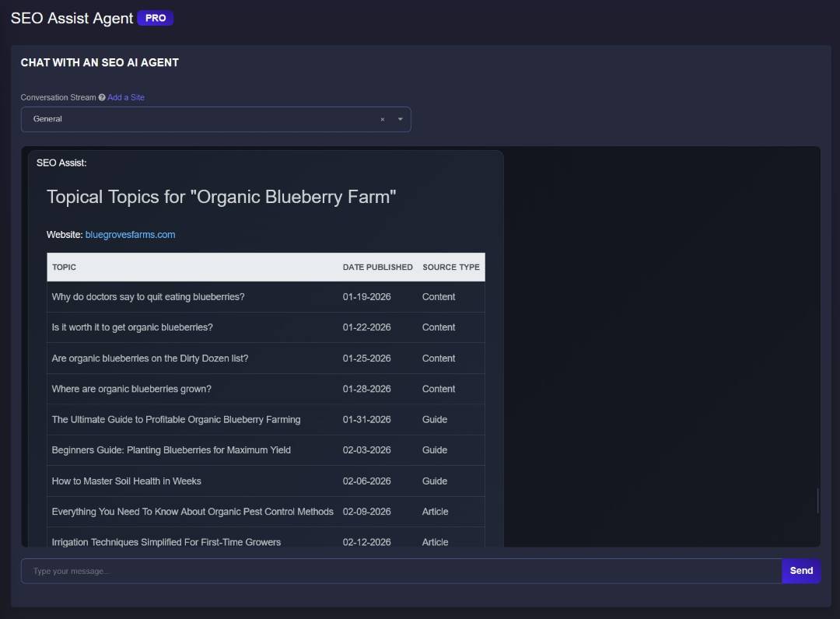Focus the Type your message input field
The height and width of the screenshot is (619, 840).
[x=401, y=571]
